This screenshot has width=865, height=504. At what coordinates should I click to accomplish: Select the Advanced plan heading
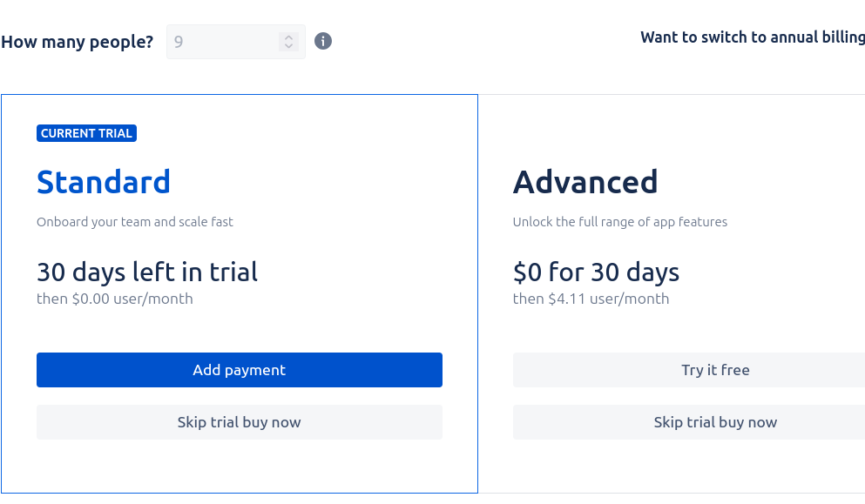pyautogui.click(x=585, y=182)
